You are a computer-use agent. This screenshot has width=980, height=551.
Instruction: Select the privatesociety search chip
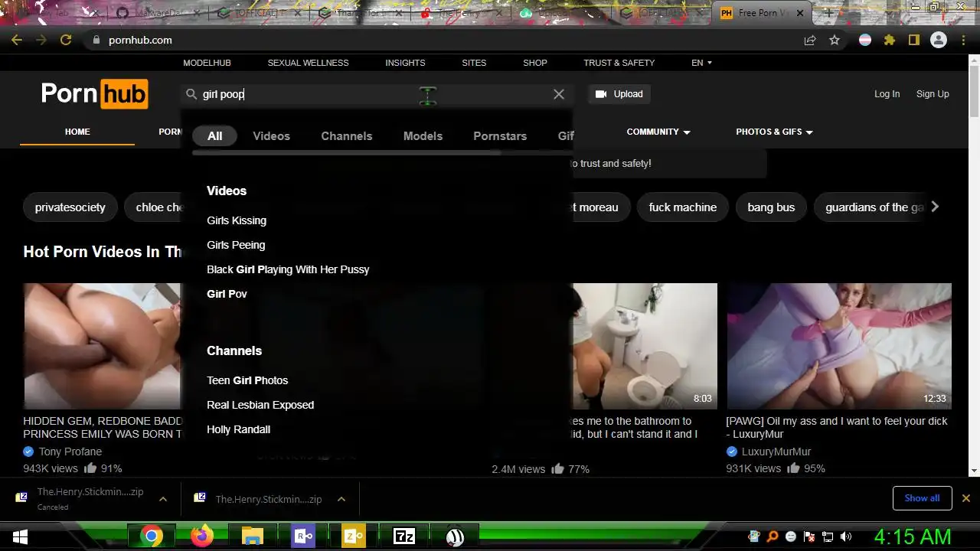[x=70, y=207]
